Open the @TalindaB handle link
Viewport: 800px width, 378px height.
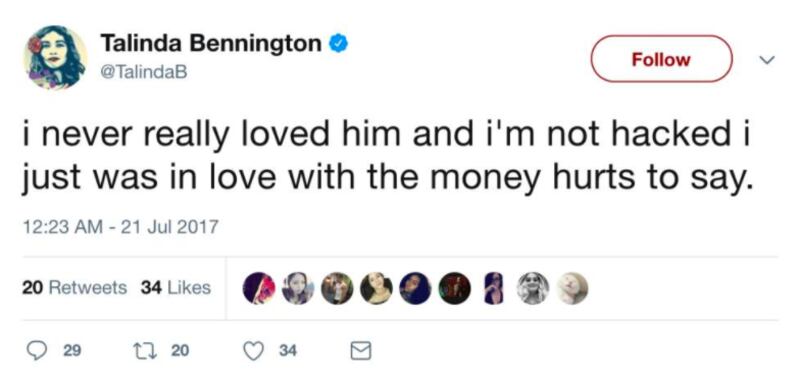click(x=144, y=72)
